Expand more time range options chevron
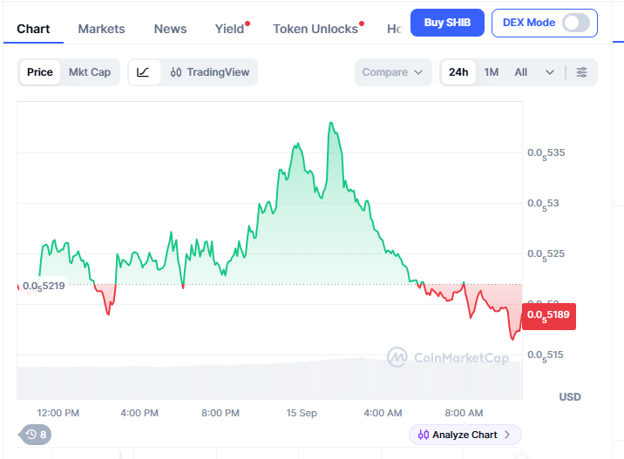The image size is (624, 459). pyautogui.click(x=550, y=72)
